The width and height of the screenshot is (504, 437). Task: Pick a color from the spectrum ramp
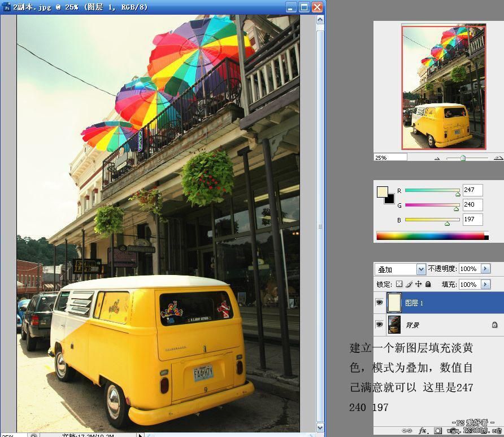(x=432, y=235)
